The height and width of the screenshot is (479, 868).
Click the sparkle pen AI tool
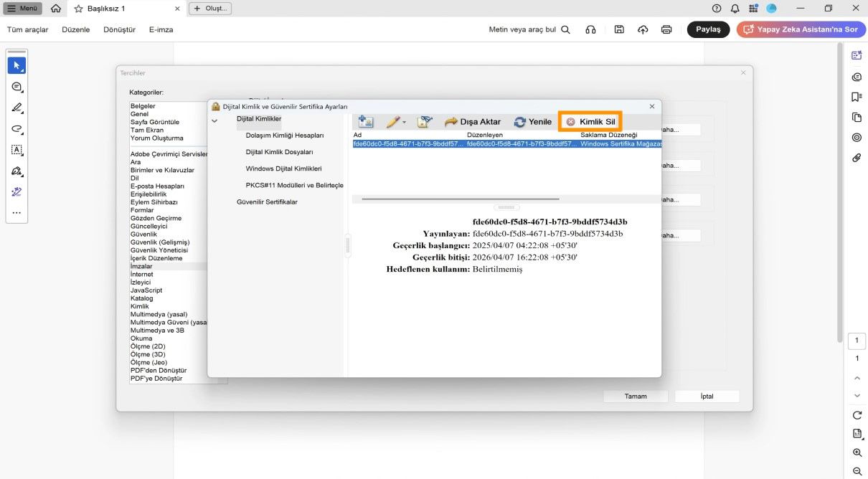click(16, 192)
